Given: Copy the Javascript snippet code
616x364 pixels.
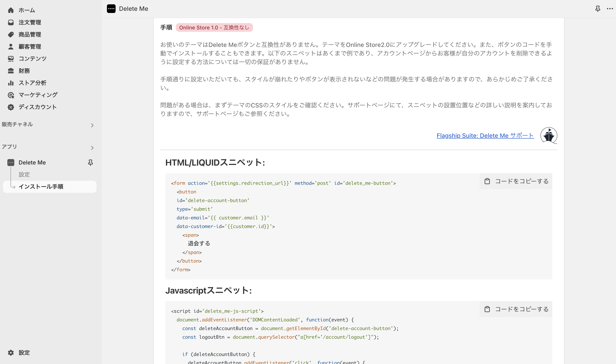Looking at the screenshot, I should tap(516, 309).
